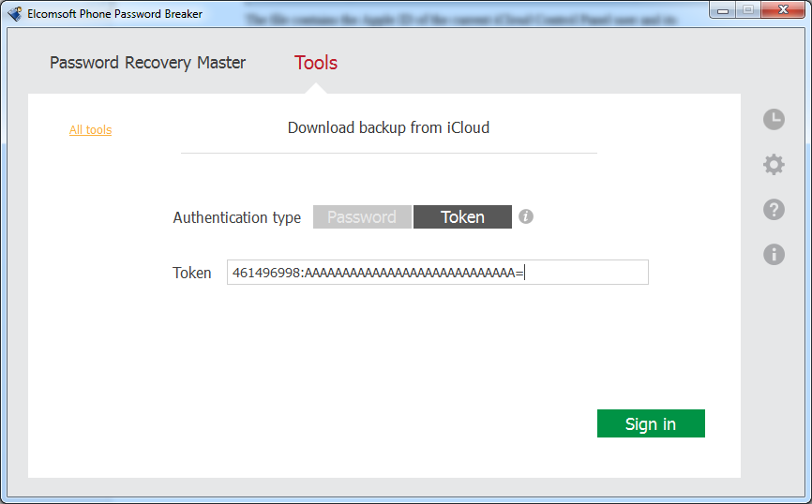Click the Download backup from iCloud heading
This screenshot has height=504, width=812.
(388, 127)
